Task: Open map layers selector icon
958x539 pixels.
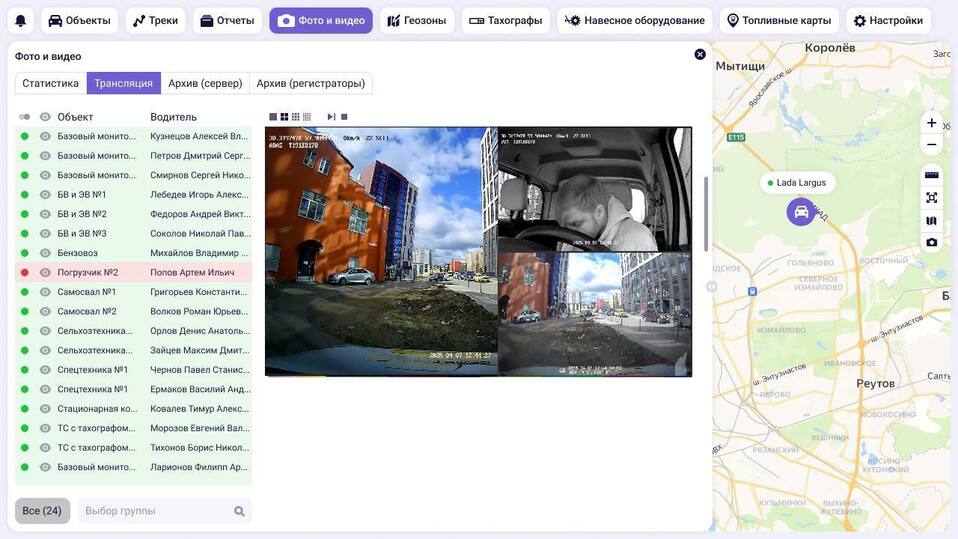Action: (x=931, y=220)
